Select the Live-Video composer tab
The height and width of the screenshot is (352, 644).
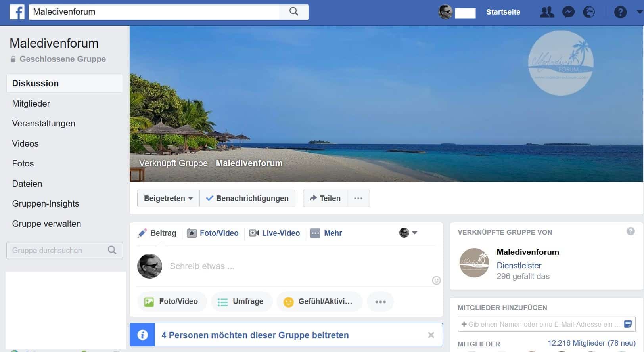274,233
